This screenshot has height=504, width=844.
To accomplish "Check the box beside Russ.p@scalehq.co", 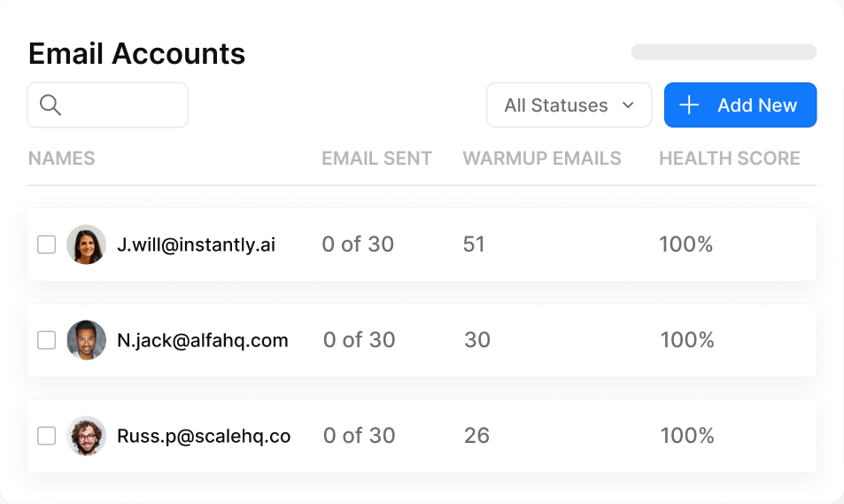I will point(46,436).
